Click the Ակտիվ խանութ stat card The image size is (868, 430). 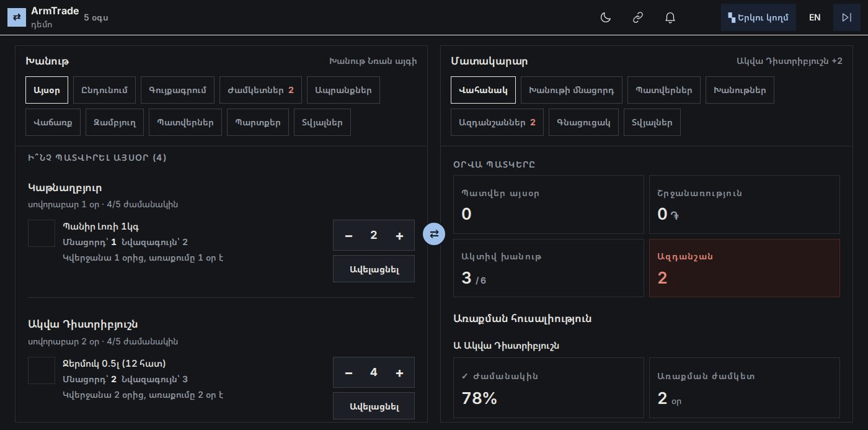pyautogui.click(x=549, y=268)
